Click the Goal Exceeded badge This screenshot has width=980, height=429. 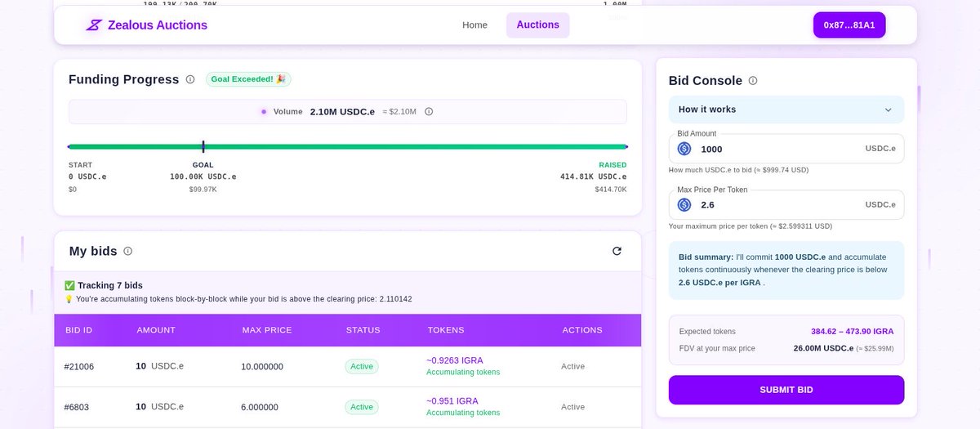(248, 79)
